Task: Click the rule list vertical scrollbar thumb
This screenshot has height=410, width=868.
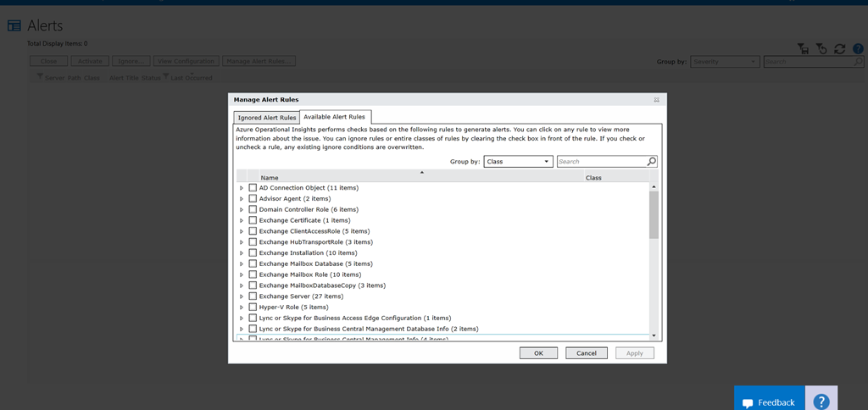Action: (654, 213)
